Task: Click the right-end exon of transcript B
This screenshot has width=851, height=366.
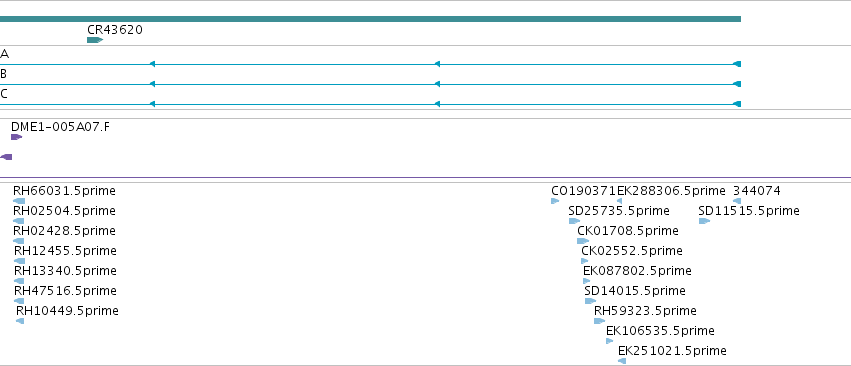Action: pos(736,84)
